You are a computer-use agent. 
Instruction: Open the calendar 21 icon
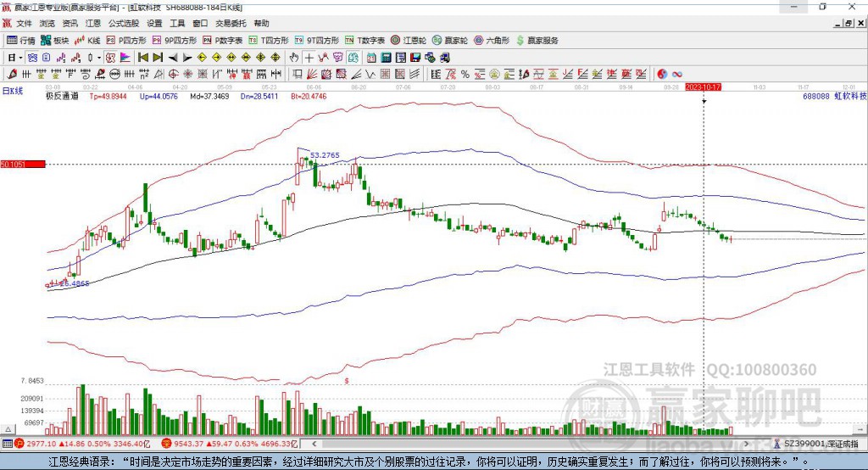click(371, 58)
